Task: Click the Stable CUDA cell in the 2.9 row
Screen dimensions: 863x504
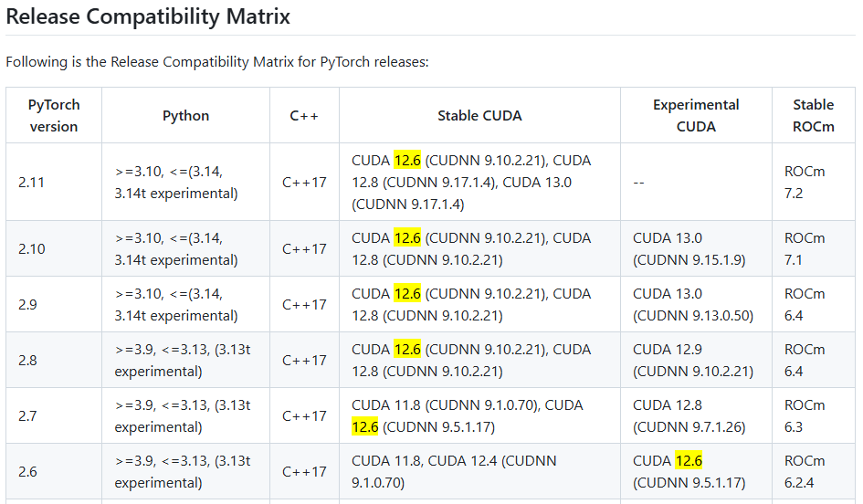Action: pos(480,304)
